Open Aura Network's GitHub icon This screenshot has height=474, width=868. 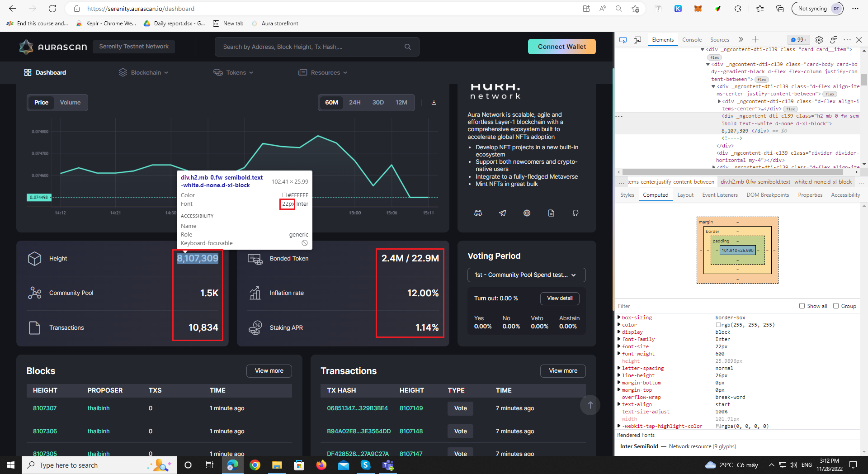point(575,213)
